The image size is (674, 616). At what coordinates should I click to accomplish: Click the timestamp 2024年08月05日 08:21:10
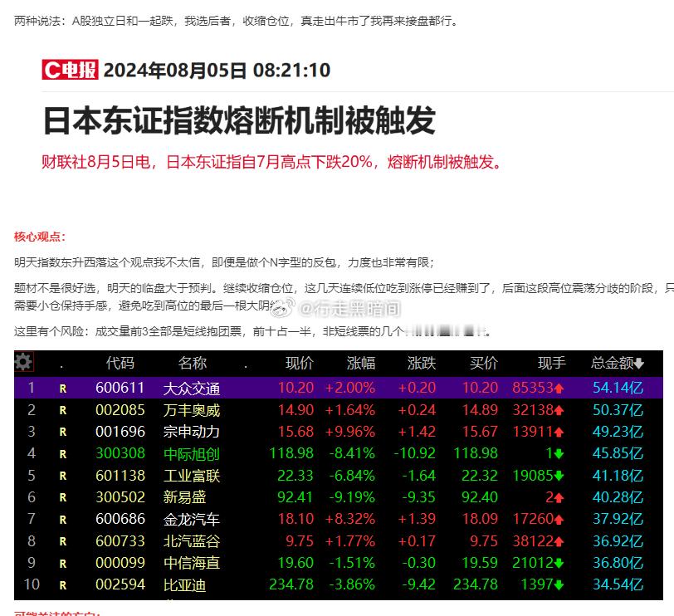click(x=217, y=70)
